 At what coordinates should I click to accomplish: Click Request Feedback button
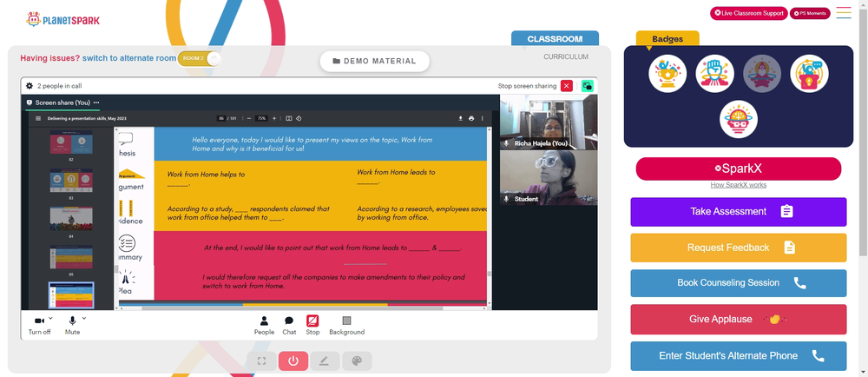click(x=739, y=248)
